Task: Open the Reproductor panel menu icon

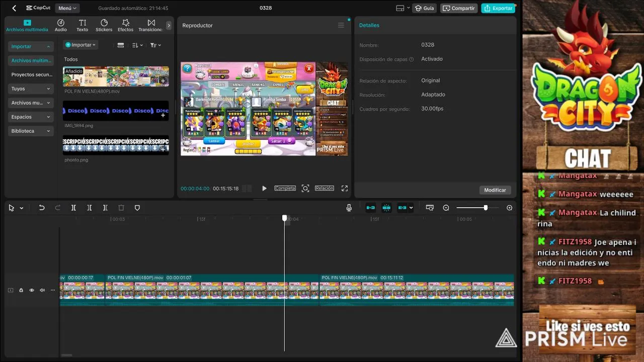Action: click(341, 25)
